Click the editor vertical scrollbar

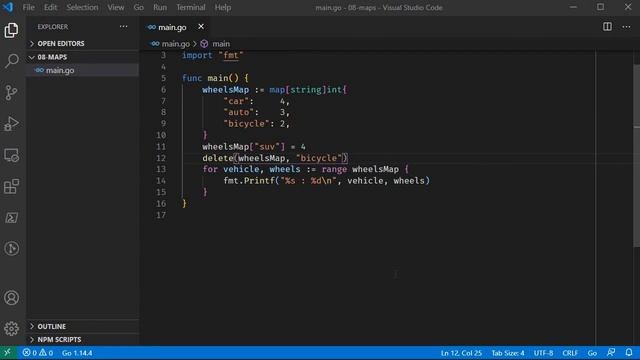637,155
